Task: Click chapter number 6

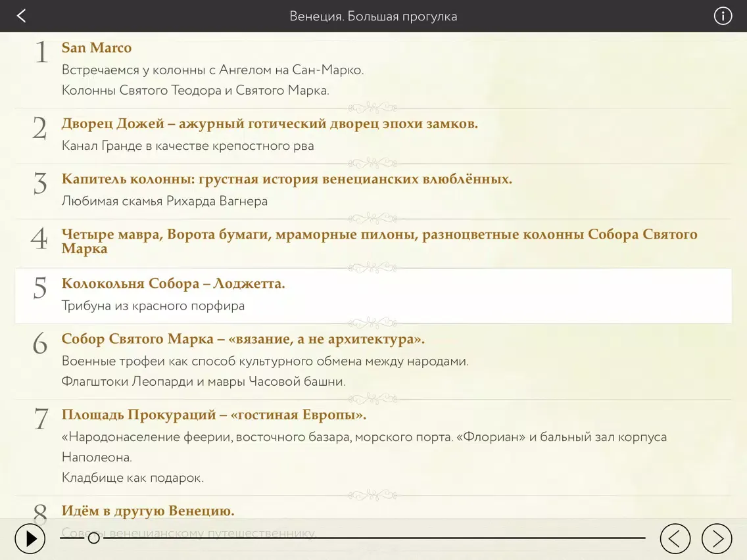Action: click(40, 344)
